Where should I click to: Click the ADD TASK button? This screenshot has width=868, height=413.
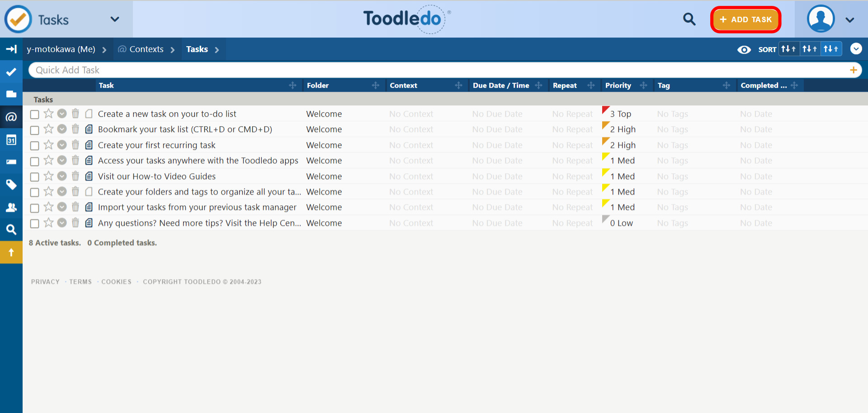[746, 19]
